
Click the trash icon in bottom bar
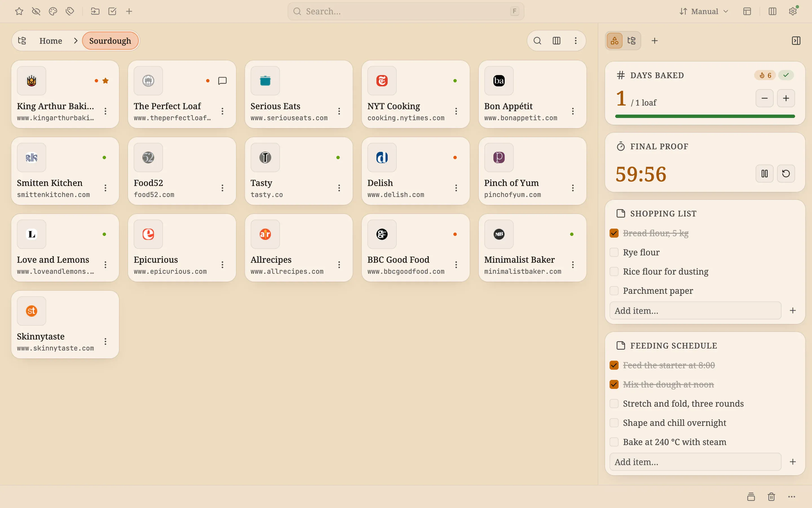coord(771,497)
